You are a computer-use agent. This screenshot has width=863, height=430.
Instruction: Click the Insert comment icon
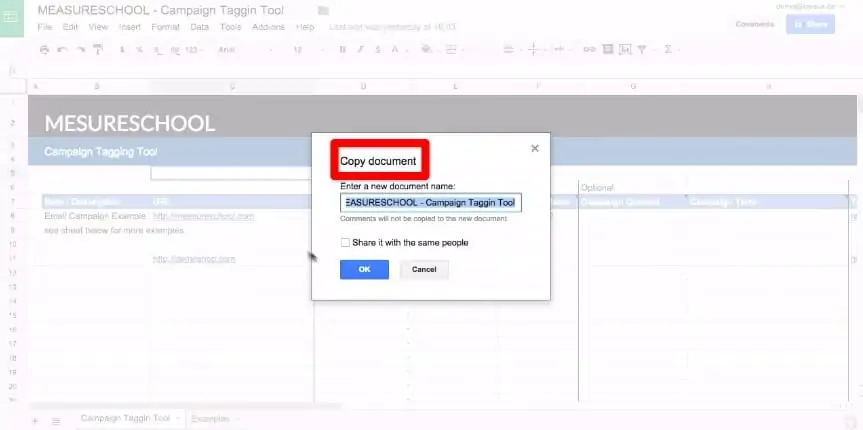point(608,50)
